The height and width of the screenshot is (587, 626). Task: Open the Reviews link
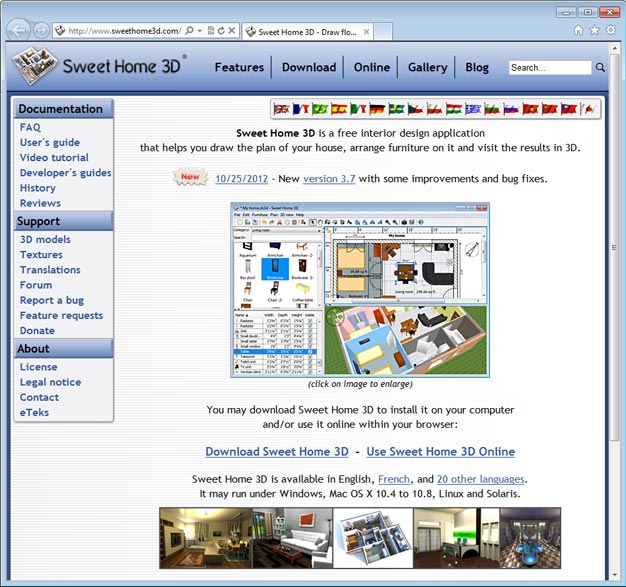(x=40, y=203)
